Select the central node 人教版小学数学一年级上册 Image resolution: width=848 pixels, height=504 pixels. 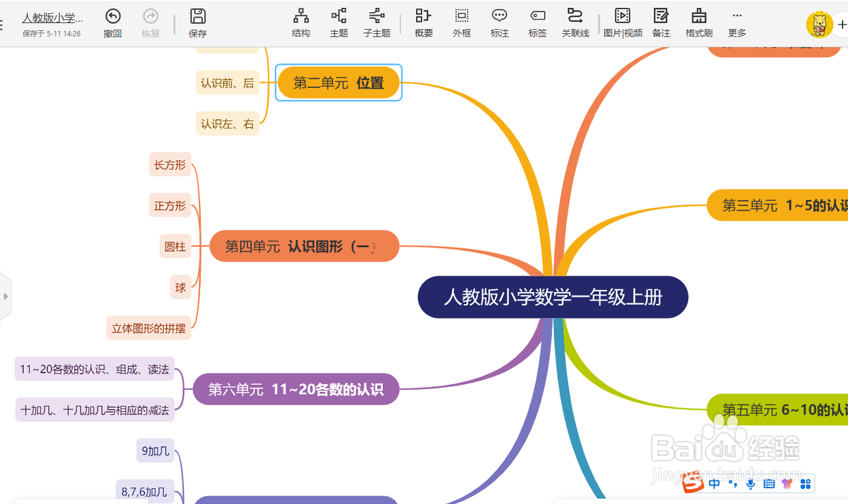(553, 297)
